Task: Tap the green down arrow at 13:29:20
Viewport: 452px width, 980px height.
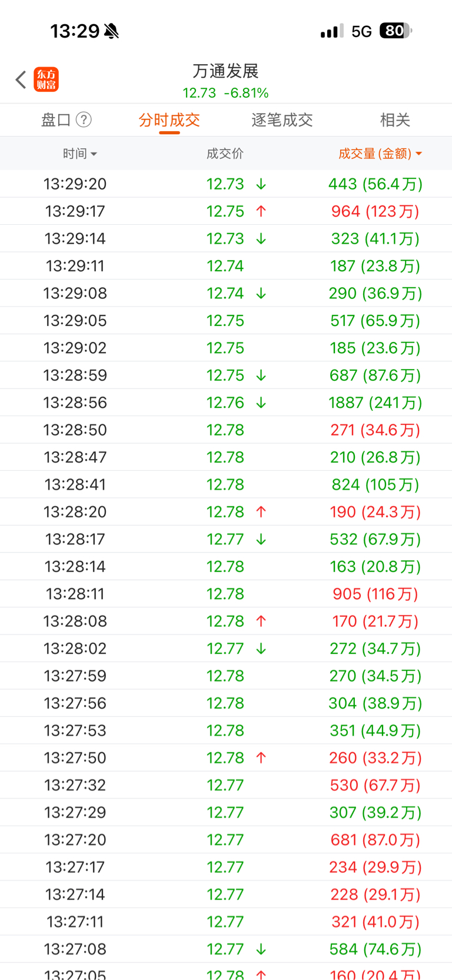Action: click(x=261, y=184)
